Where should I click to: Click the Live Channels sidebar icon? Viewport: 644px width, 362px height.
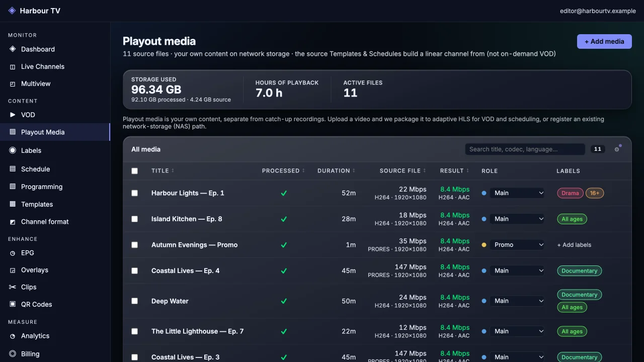click(13, 67)
